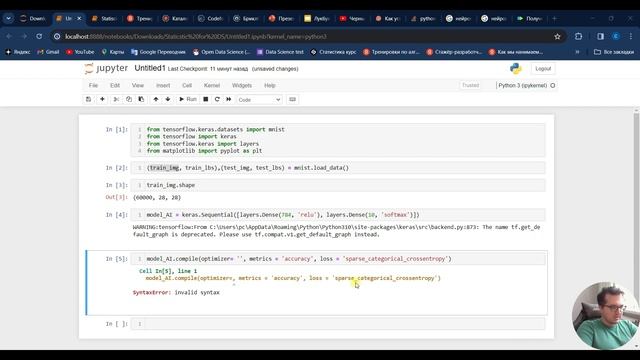The width and height of the screenshot is (640, 360).
Task: Close the active Untitled1 tab
Action: pyautogui.click(x=79, y=18)
